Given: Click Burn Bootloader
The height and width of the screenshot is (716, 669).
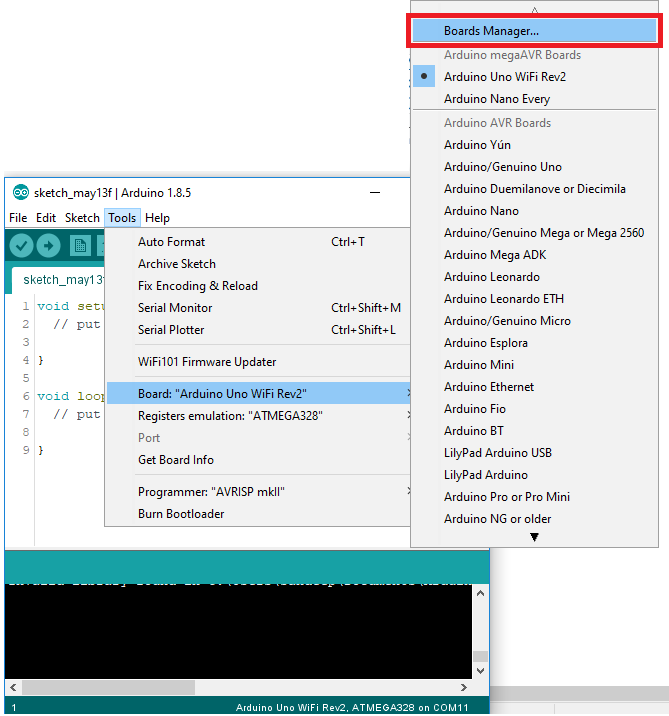Looking at the screenshot, I should click(258, 514).
